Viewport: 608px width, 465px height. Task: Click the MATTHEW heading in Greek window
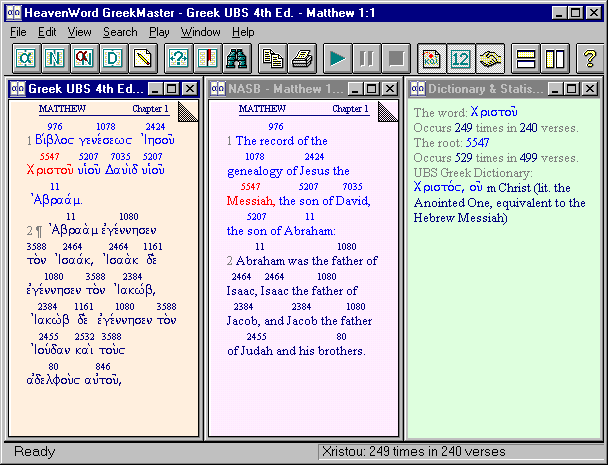62,109
